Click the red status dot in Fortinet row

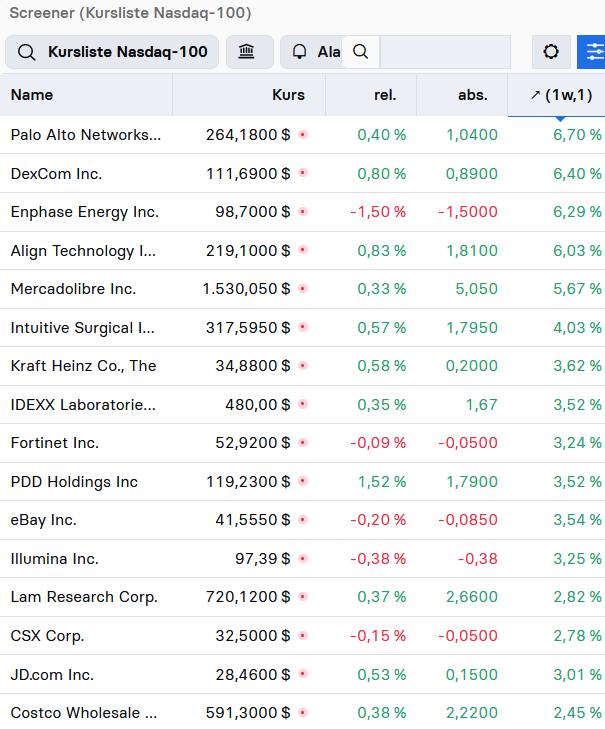[x=303, y=443]
